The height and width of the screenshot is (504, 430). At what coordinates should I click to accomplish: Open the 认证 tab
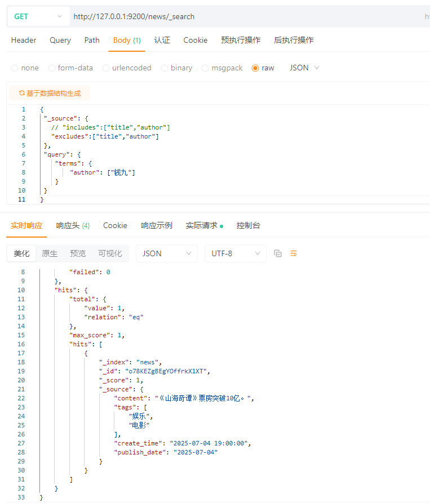click(162, 40)
